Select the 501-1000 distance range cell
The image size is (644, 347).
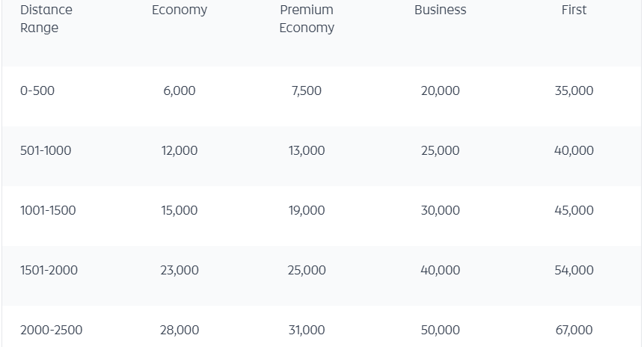point(46,150)
